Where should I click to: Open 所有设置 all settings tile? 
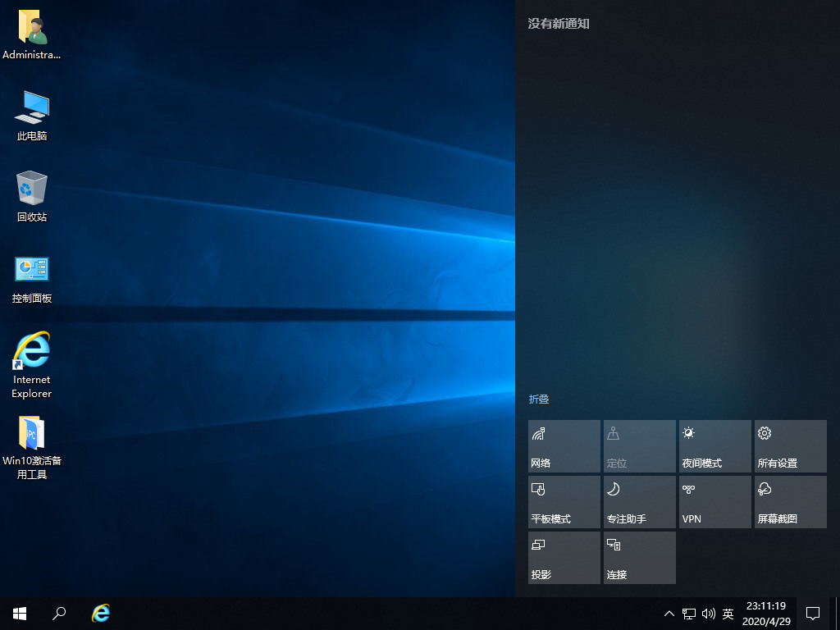790,446
